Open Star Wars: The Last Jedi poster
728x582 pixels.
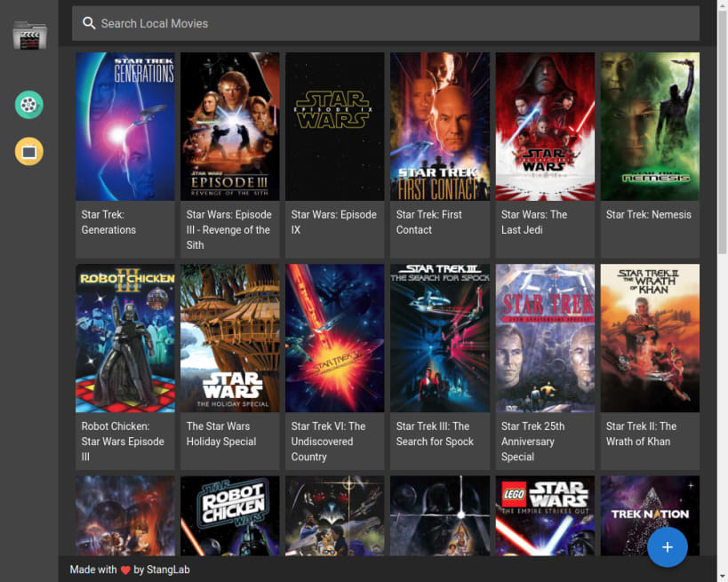click(x=545, y=126)
